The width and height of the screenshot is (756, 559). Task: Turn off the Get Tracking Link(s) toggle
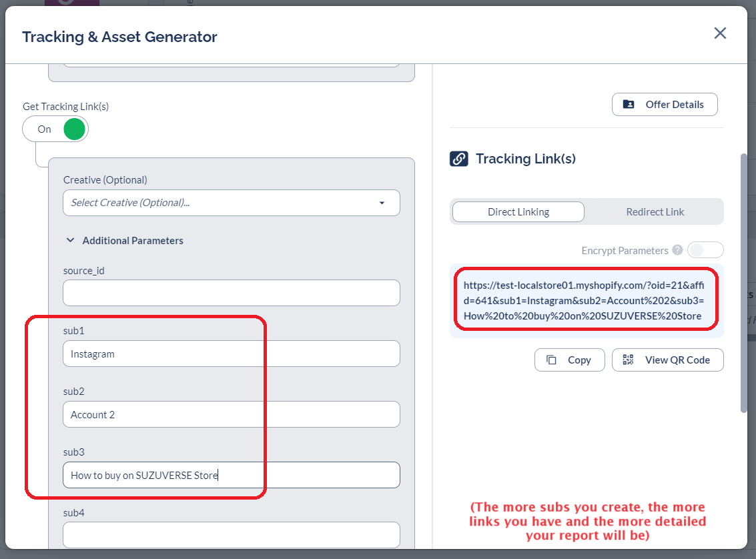click(55, 129)
